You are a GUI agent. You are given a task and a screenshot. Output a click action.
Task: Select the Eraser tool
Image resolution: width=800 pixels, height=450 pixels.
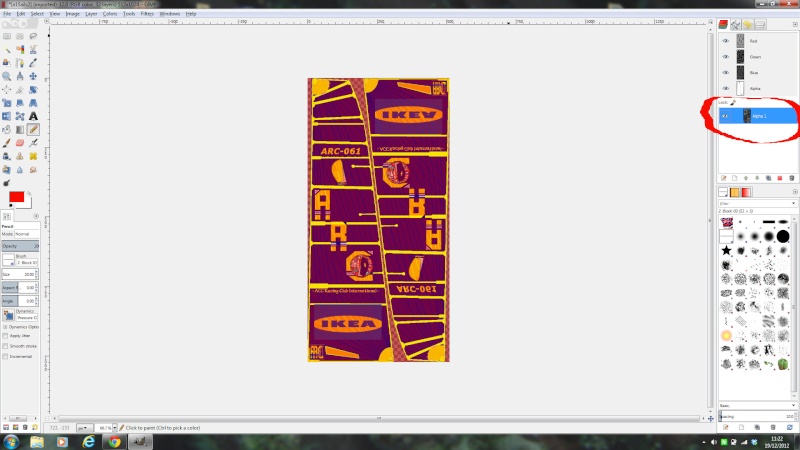tap(20, 143)
